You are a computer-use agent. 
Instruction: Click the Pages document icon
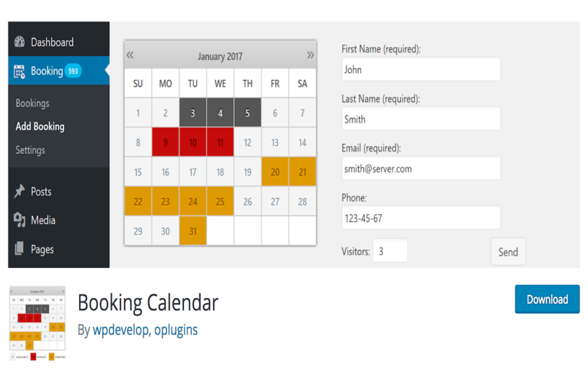[x=19, y=249]
